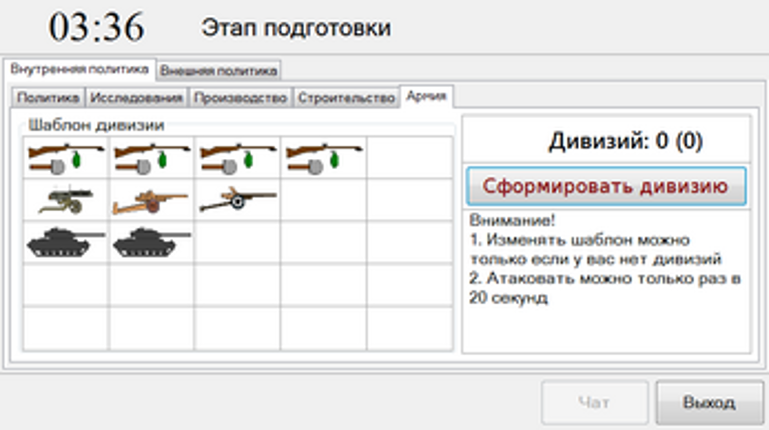This screenshot has width=769, height=430.
Task: Select the first tank icon
Action: pos(66,242)
